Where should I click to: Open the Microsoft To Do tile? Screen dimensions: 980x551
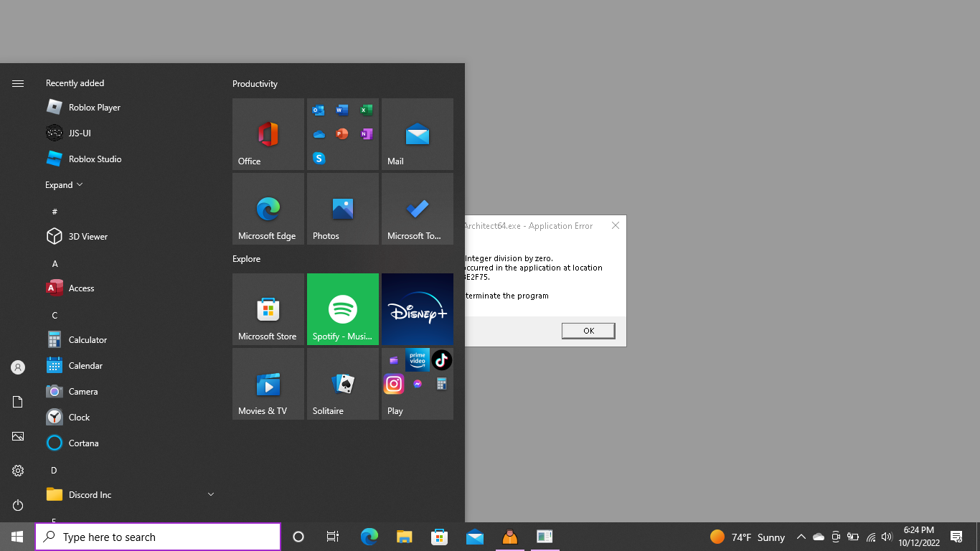(x=418, y=209)
